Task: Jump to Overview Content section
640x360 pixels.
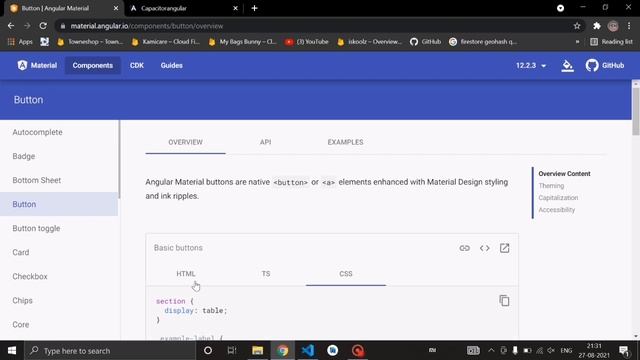Action: click(x=564, y=174)
